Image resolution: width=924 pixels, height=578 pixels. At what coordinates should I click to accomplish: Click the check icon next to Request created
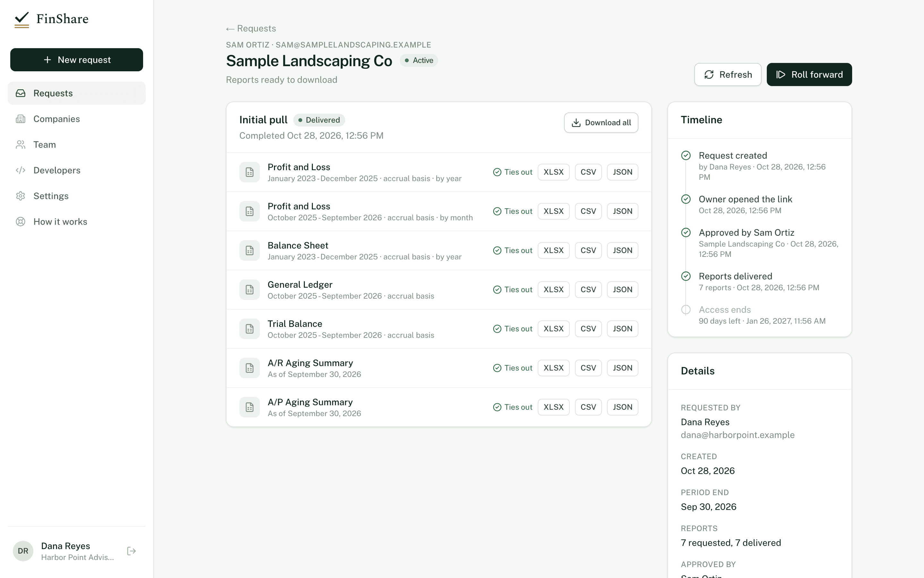[x=686, y=155]
